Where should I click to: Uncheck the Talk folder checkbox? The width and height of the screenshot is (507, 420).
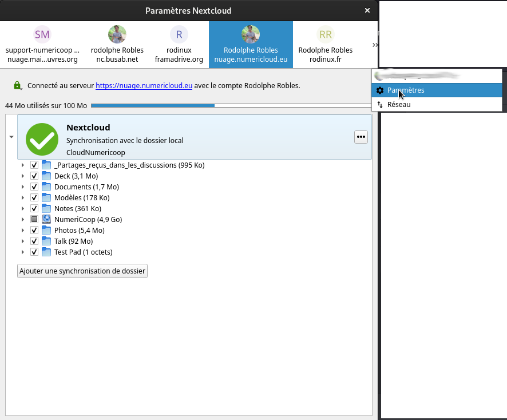pos(34,241)
